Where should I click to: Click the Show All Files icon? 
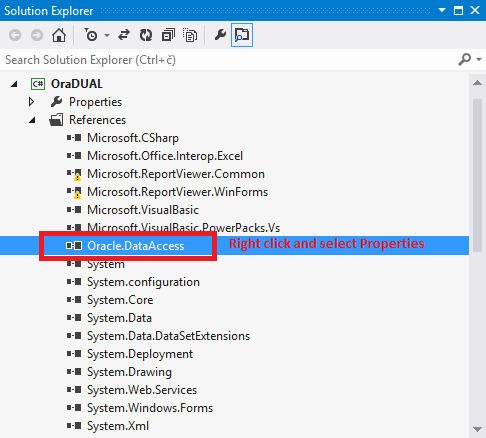tap(190, 35)
